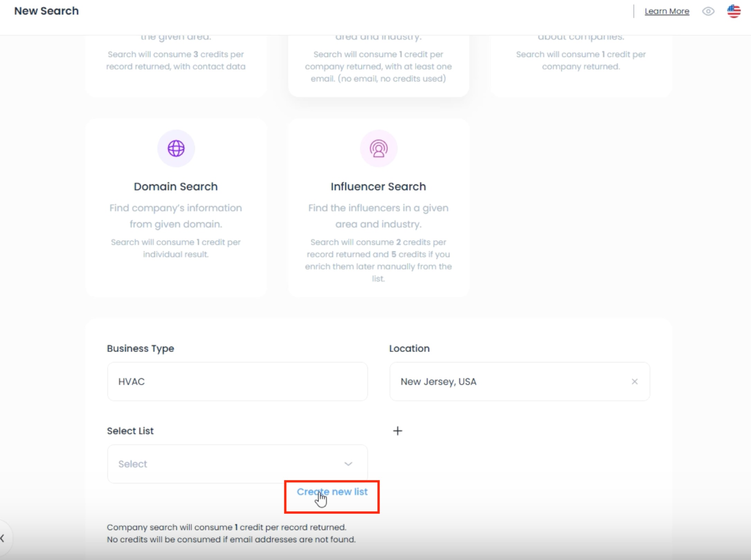Screen dimensions: 751x560
Task: Choose the 3 credits per record card
Action: pyautogui.click(x=176, y=61)
